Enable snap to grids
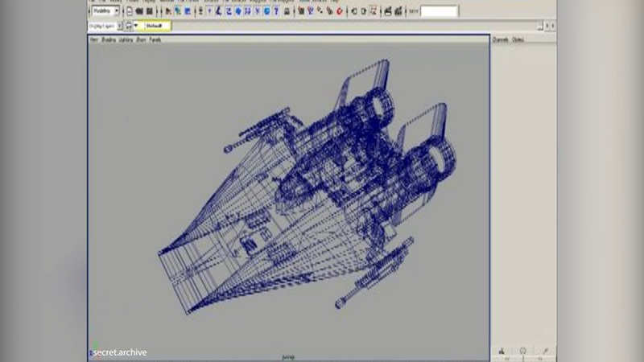Image resolution: width=644 pixels, height=362 pixels. [x=301, y=11]
